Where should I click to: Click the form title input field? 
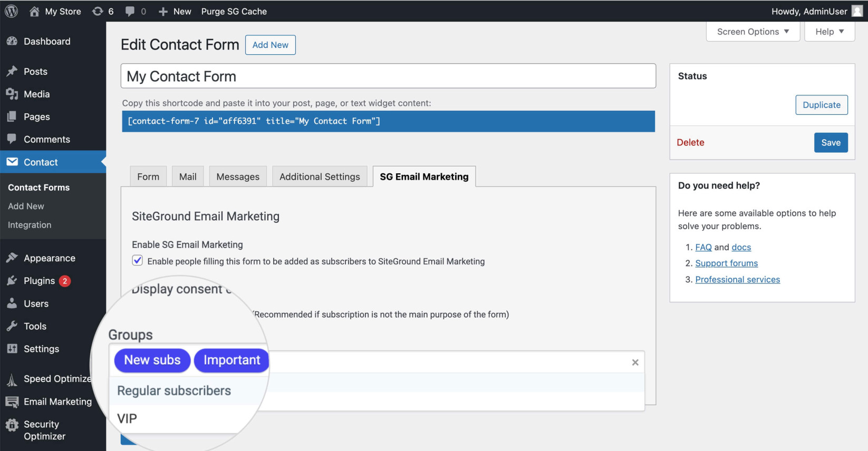coord(388,76)
